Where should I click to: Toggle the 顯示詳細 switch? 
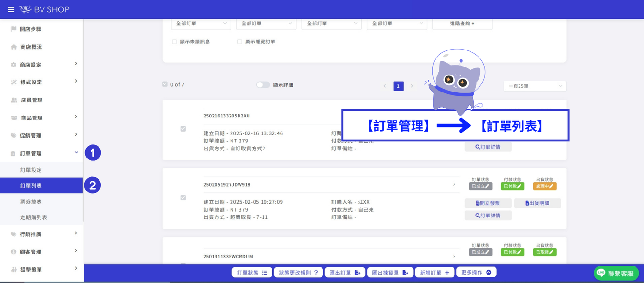point(263,85)
